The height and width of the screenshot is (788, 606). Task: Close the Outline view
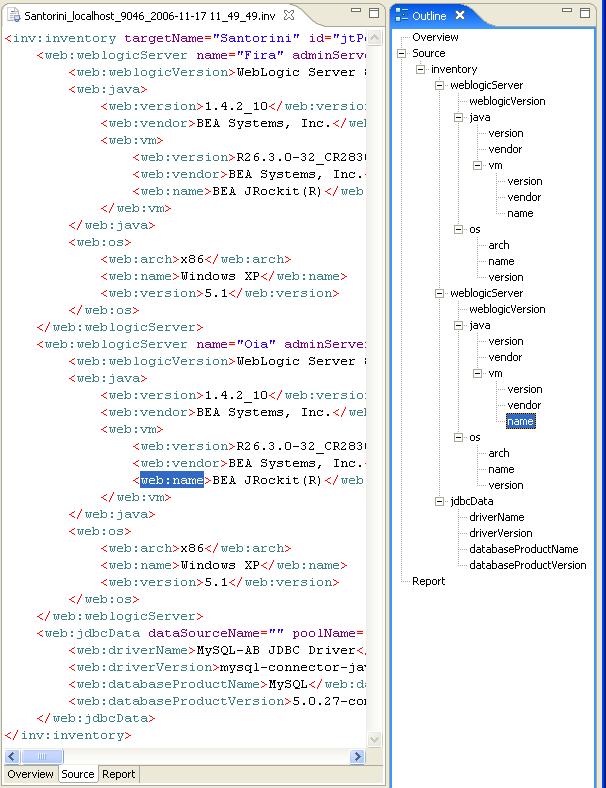[460, 15]
